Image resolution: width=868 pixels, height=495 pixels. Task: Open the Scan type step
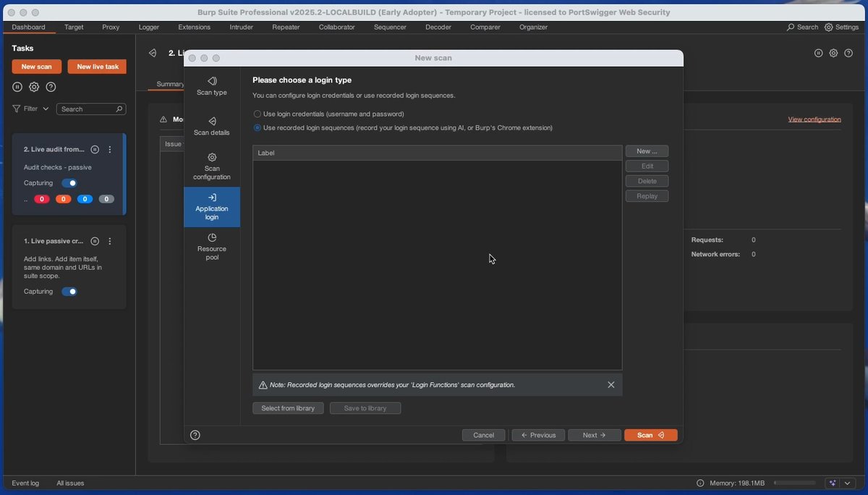point(212,86)
